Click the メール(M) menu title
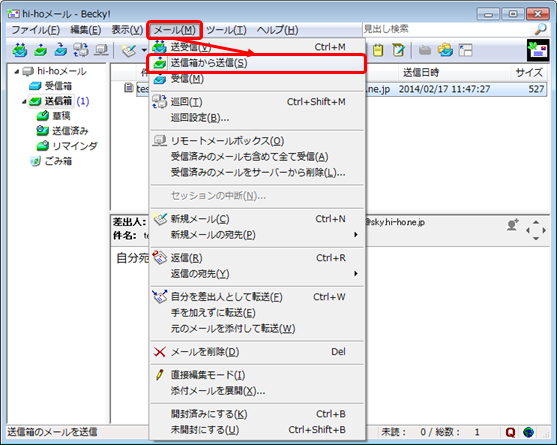The image size is (557, 445). [x=174, y=30]
